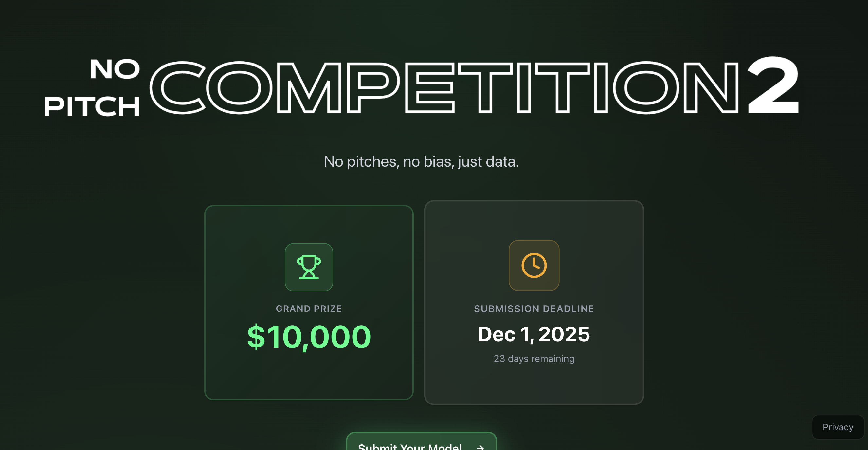The height and width of the screenshot is (450, 868).
Task: Click the orange clock icon
Action: click(x=534, y=265)
